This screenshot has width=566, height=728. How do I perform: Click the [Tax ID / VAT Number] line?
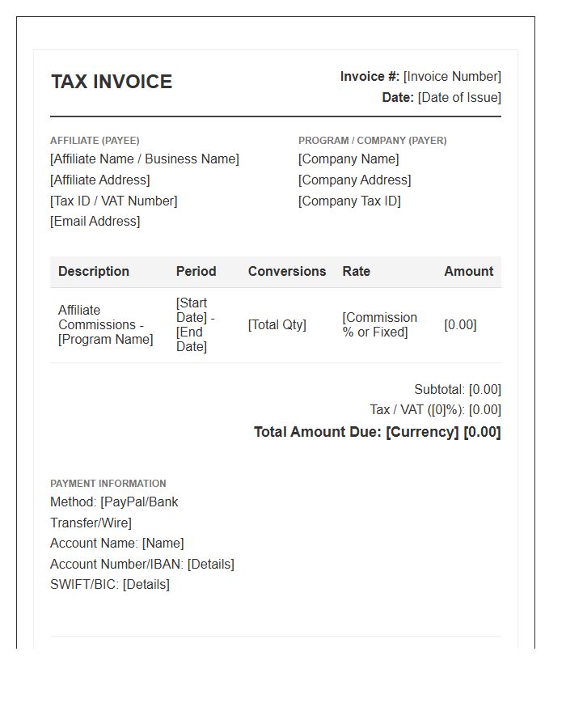[114, 201]
